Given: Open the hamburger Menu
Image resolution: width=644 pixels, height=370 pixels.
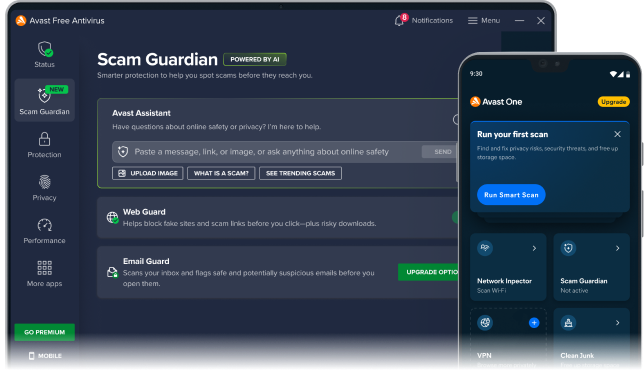Looking at the screenshot, I should pos(484,21).
